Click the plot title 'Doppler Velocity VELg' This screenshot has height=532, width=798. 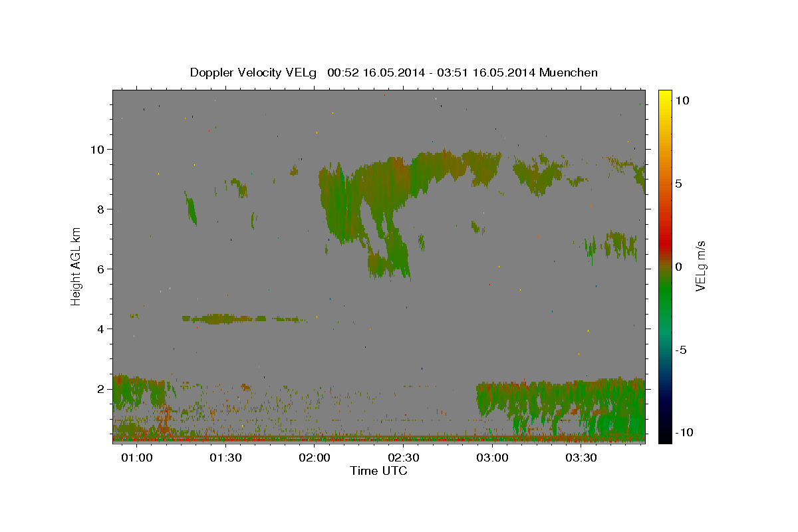click(x=253, y=72)
